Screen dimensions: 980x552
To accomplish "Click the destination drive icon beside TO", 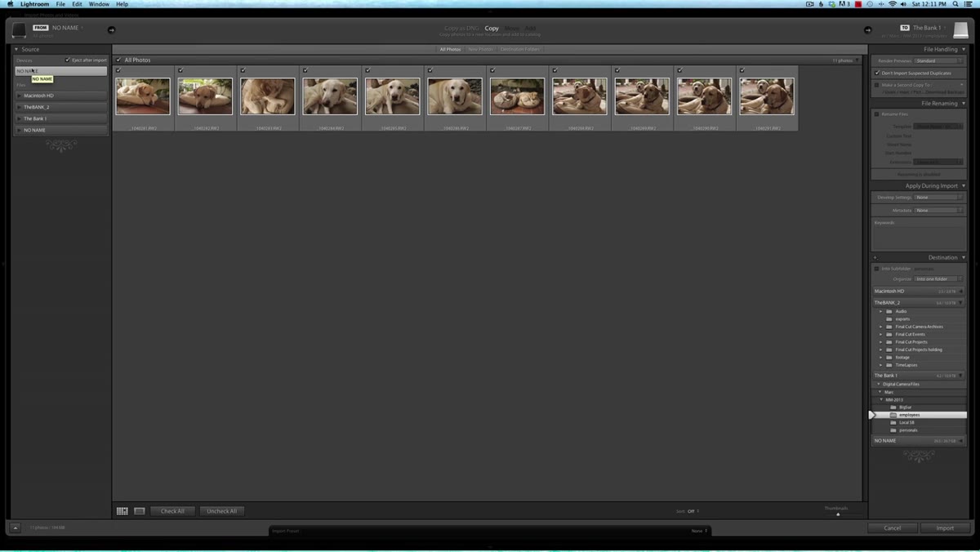I will 960,30.
